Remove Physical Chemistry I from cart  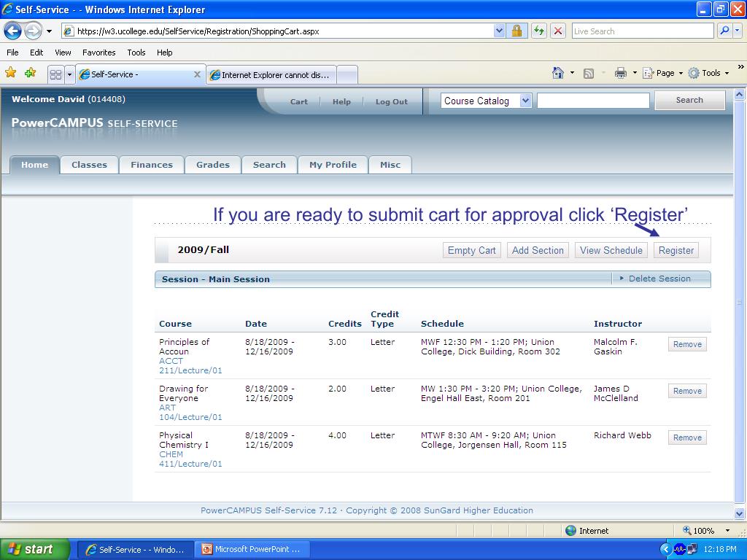(687, 437)
